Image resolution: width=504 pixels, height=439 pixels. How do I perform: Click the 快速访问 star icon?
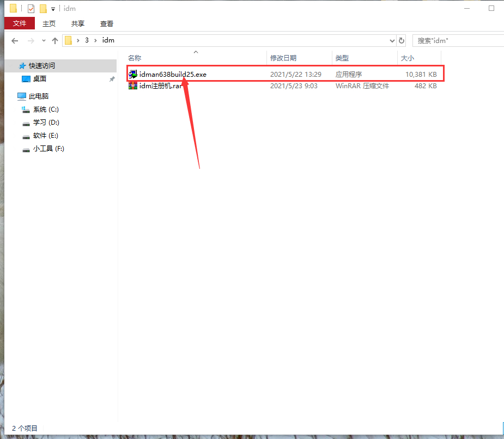(x=22, y=66)
